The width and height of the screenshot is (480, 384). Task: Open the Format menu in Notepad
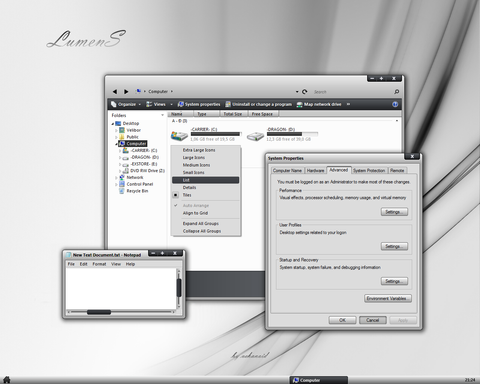pos(99,264)
